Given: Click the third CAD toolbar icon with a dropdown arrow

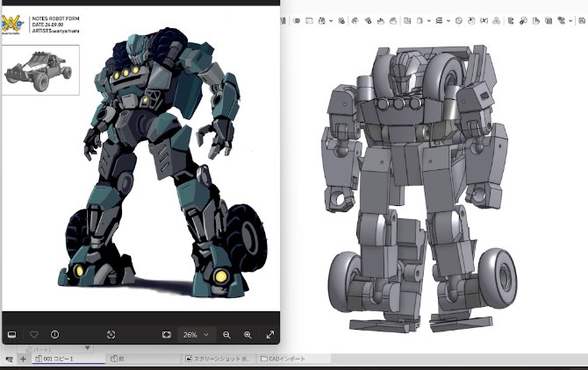Looking at the screenshot, I should [322, 21].
